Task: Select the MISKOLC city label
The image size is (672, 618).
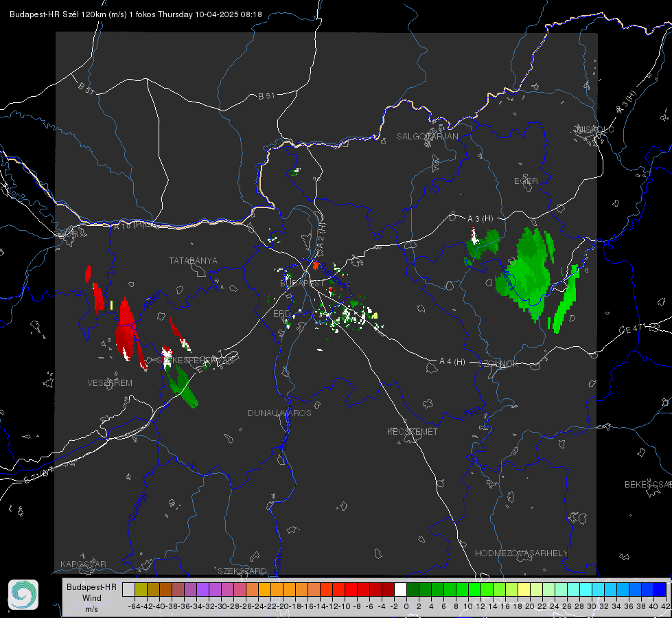Action: [x=595, y=129]
